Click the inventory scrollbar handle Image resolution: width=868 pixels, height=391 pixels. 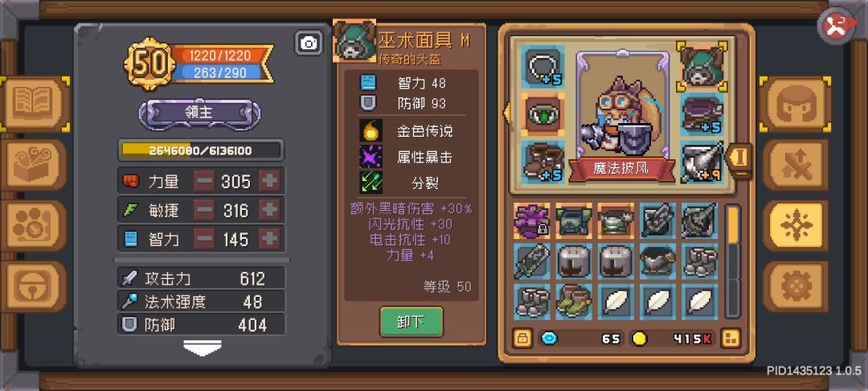coord(733,224)
